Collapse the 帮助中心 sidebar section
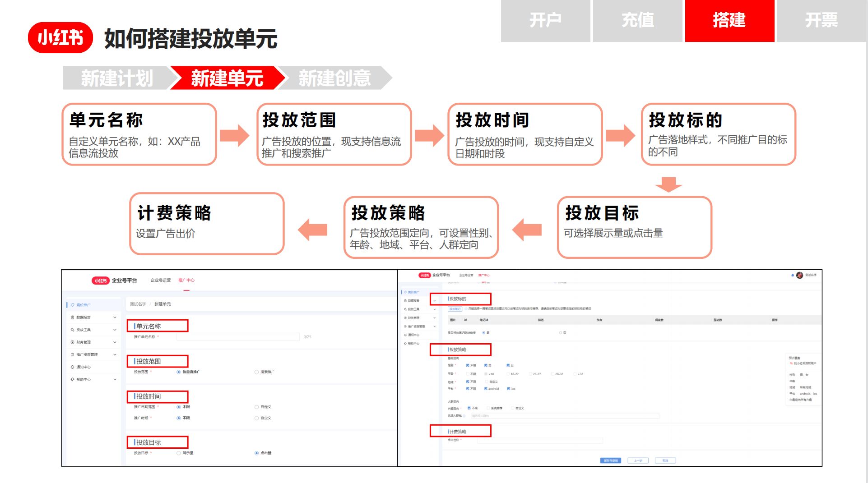868x483 pixels. pos(115,379)
